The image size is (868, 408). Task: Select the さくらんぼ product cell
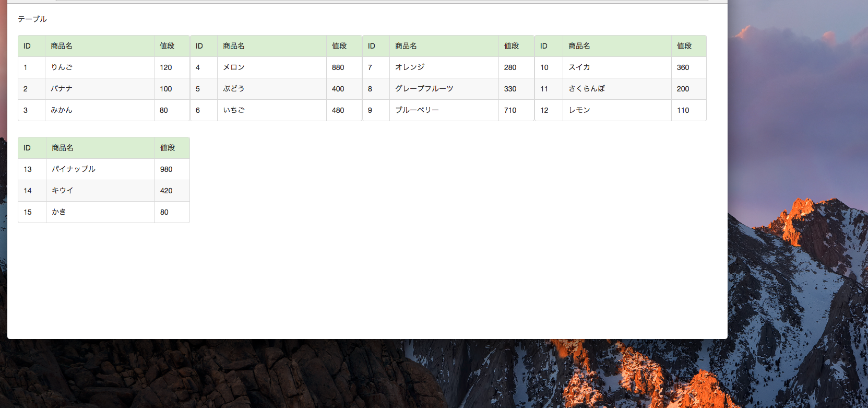tap(617, 89)
